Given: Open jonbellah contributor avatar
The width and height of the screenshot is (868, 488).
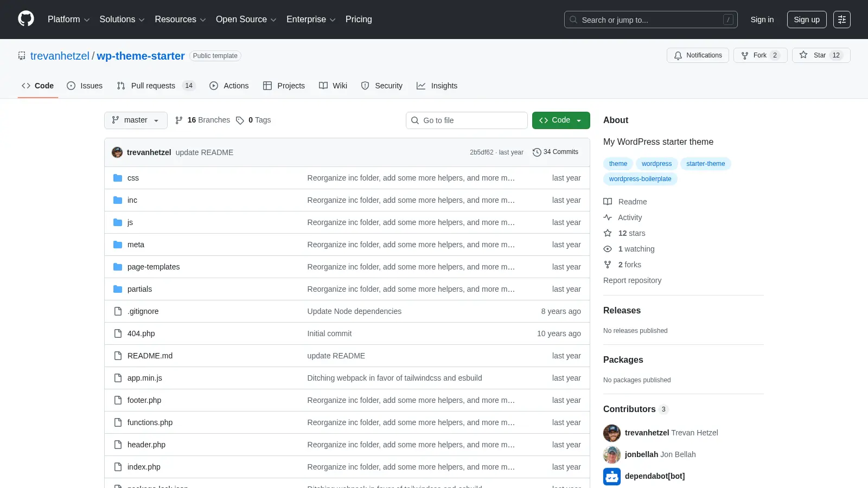Looking at the screenshot, I should [x=612, y=454].
